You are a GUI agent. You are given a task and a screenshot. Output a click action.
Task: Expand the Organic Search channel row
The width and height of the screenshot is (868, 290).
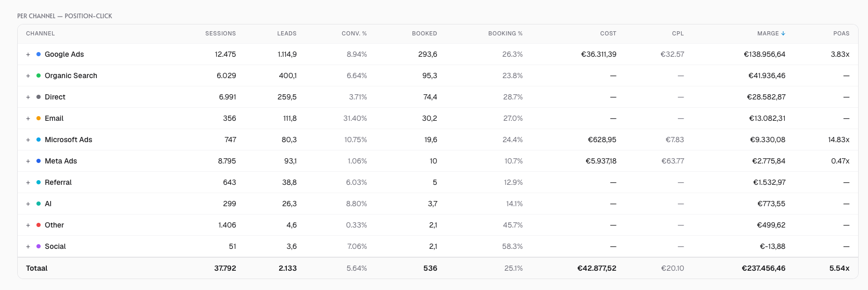(28, 76)
